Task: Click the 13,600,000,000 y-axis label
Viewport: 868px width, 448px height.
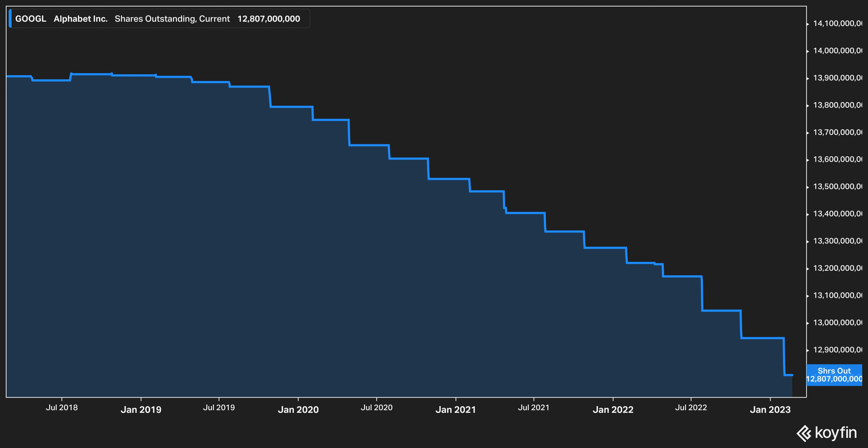Action: coord(838,159)
